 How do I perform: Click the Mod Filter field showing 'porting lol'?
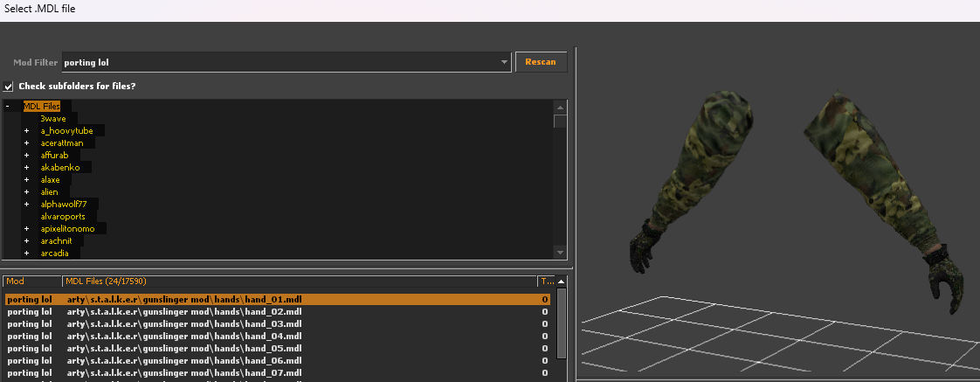(286, 63)
